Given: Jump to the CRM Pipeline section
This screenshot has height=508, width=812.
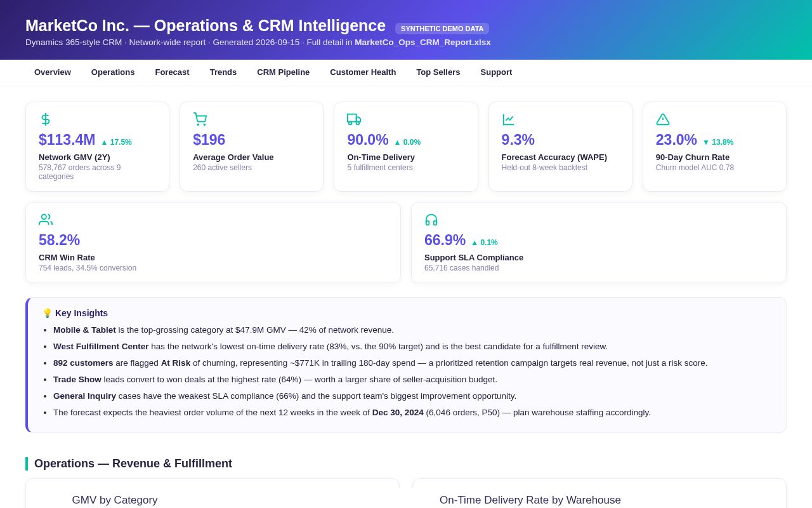Looking at the screenshot, I should click(x=284, y=72).
